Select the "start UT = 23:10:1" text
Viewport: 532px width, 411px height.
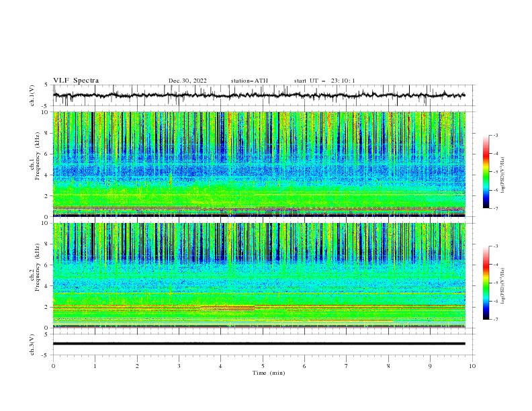click(324, 81)
